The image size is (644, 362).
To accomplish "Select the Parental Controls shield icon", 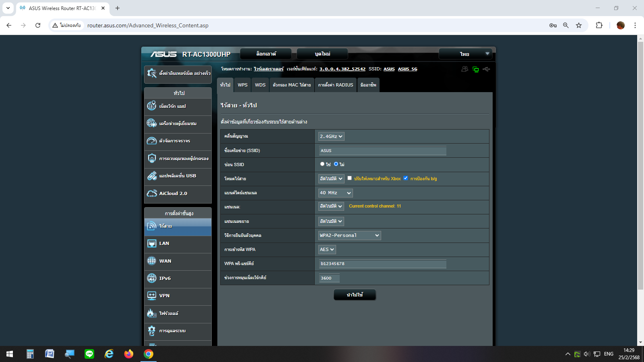I will [x=152, y=158].
